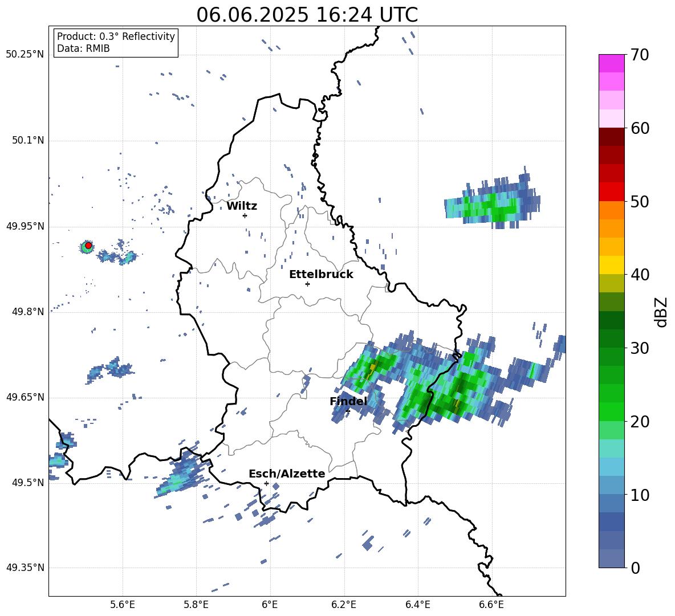The height and width of the screenshot is (616, 675).
Task: Click 'Product: 0.3° Reflectivity' text
Action: coord(116,36)
